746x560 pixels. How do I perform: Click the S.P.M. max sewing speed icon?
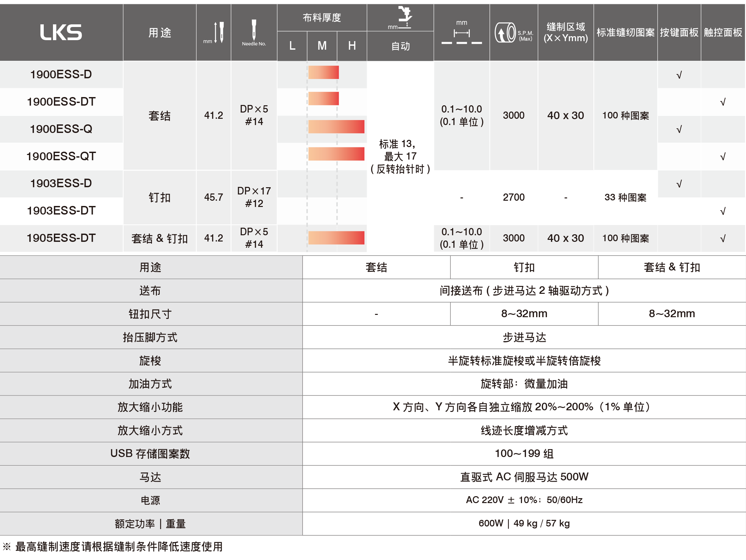point(514,33)
